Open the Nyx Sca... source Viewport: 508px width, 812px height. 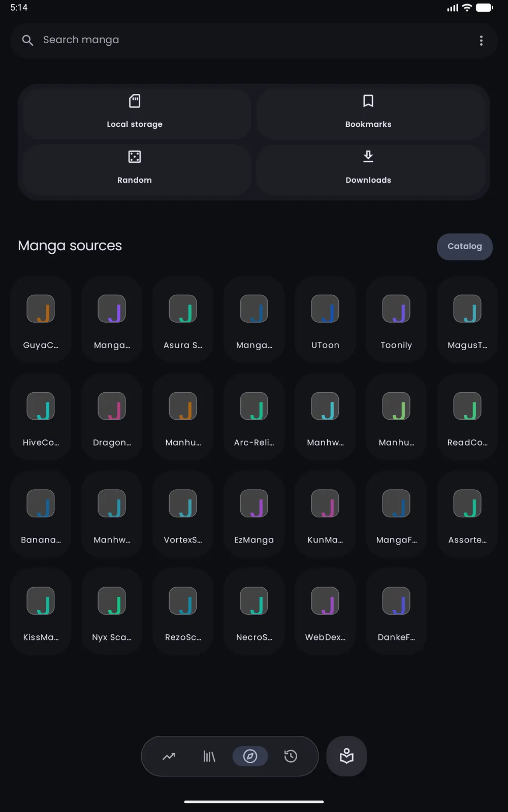112,612
